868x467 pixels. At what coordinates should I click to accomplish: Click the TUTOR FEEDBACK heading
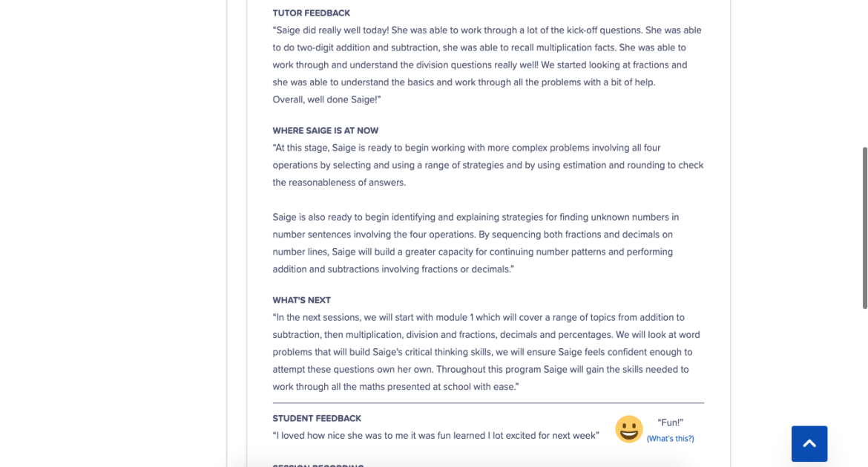[x=311, y=13]
